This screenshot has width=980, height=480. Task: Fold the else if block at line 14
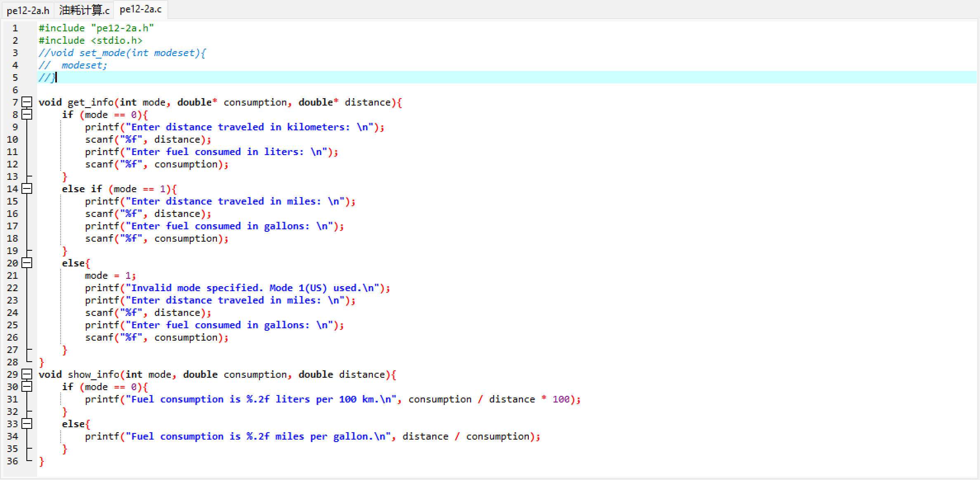pyautogui.click(x=27, y=188)
